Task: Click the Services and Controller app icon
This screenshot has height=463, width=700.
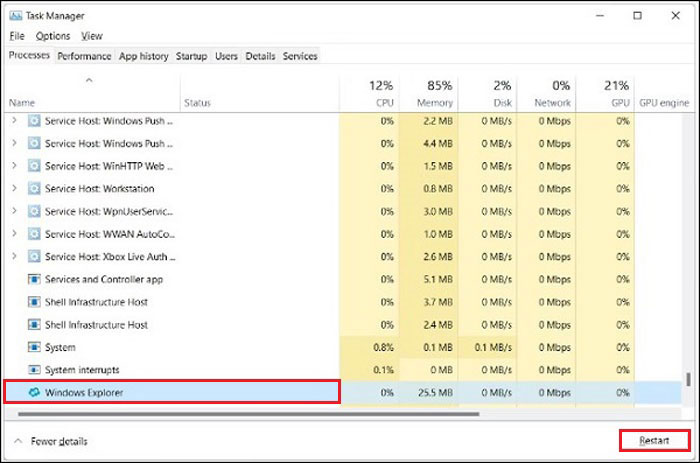Action: tap(34, 279)
